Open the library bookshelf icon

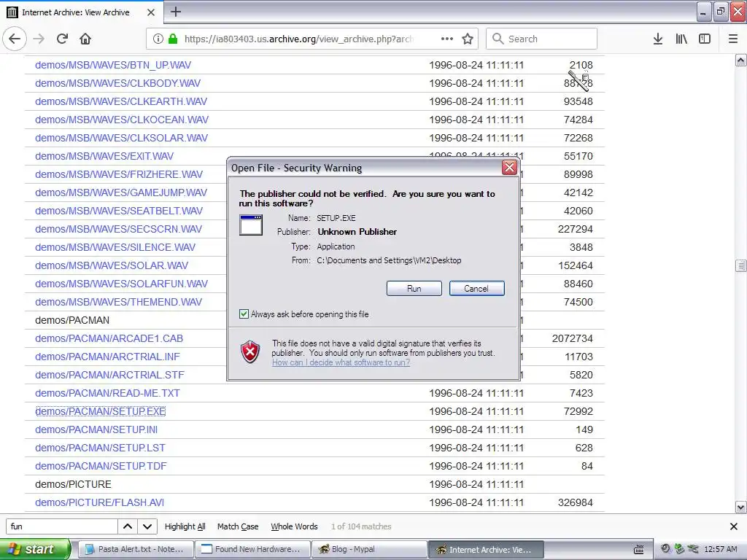(x=681, y=39)
